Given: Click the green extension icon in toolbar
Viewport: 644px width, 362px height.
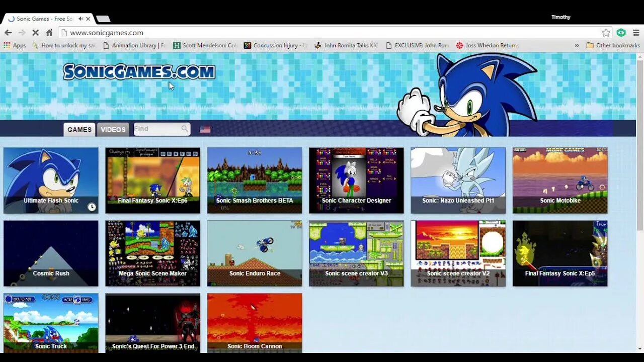Looking at the screenshot, I should click(x=621, y=33).
